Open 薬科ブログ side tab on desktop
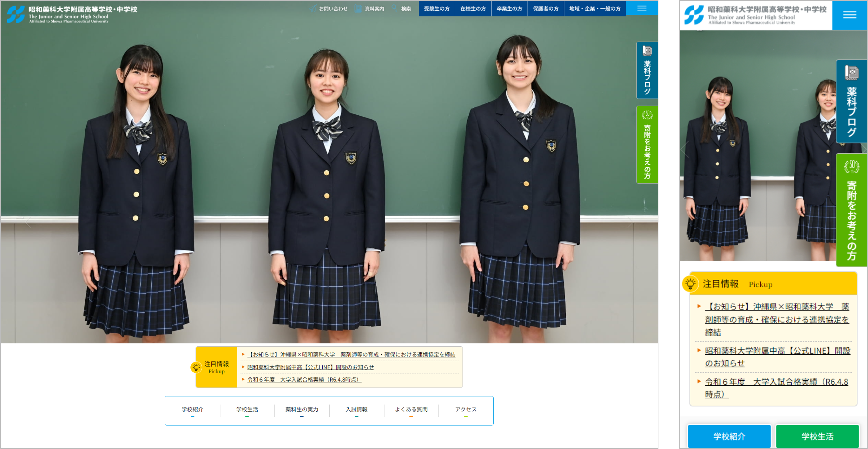This screenshot has width=868, height=449. pyautogui.click(x=647, y=70)
